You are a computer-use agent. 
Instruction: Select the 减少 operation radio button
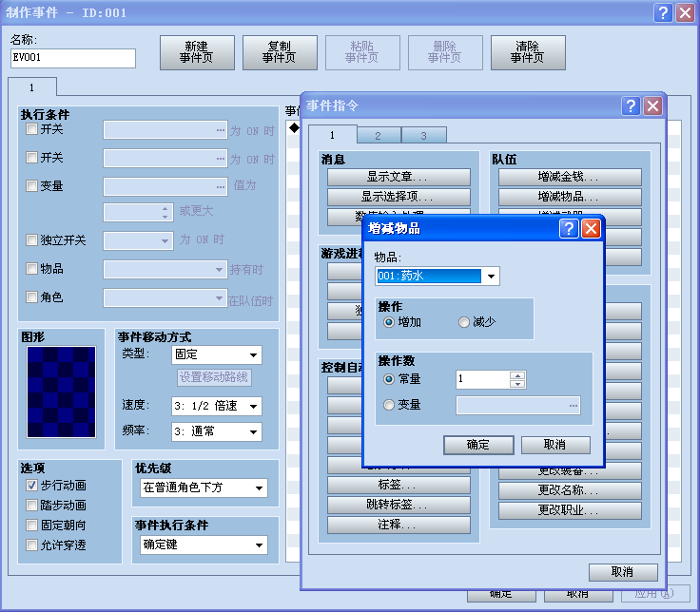point(464,322)
